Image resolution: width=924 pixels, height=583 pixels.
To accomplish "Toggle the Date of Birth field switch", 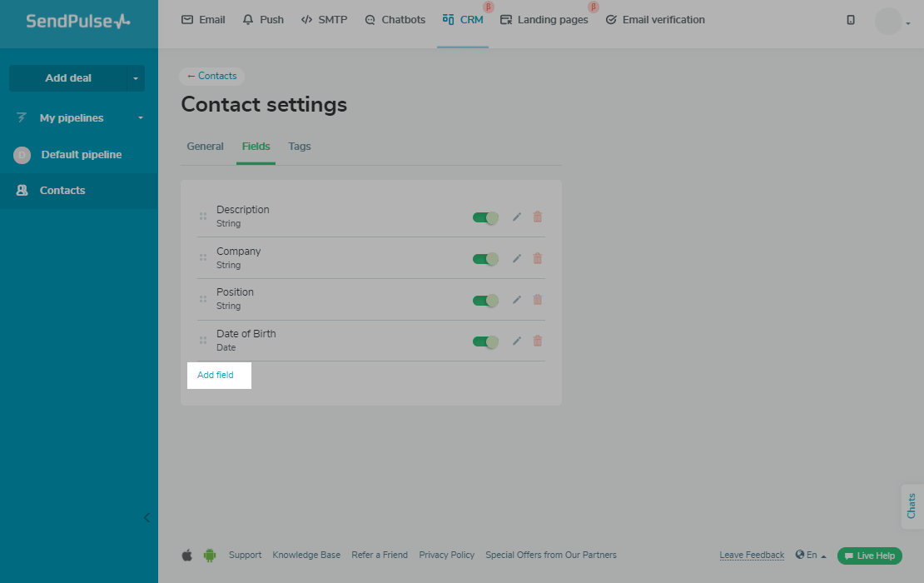I will [485, 341].
